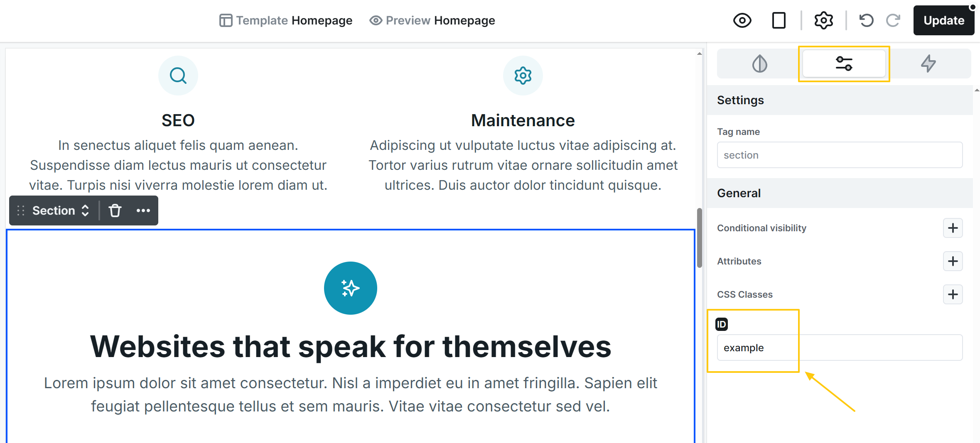The height and width of the screenshot is (443, 980).
Task: Select the Settings sliders tab
Action: 844,64
